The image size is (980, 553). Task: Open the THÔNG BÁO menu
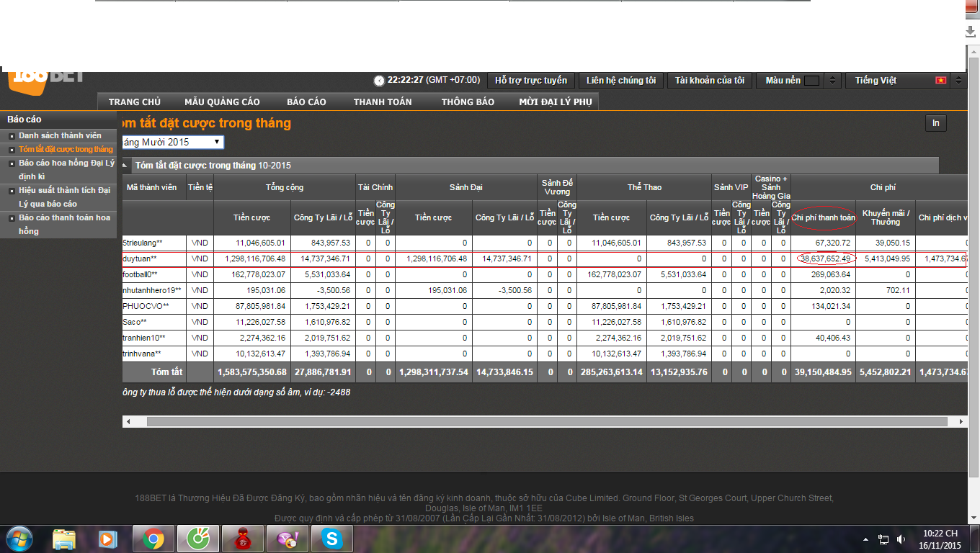point(468,102)
